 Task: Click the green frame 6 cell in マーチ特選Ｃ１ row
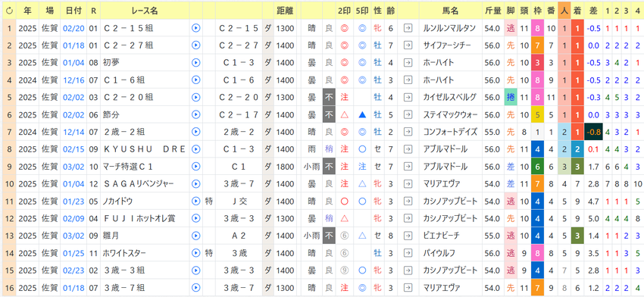point(537,167)
